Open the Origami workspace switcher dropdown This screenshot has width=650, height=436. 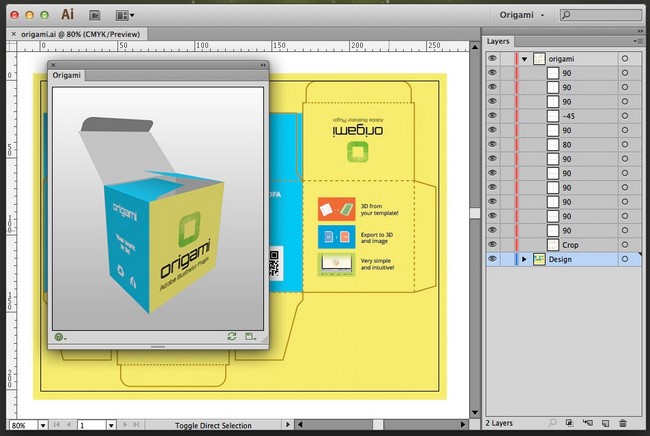pos(522,15)
